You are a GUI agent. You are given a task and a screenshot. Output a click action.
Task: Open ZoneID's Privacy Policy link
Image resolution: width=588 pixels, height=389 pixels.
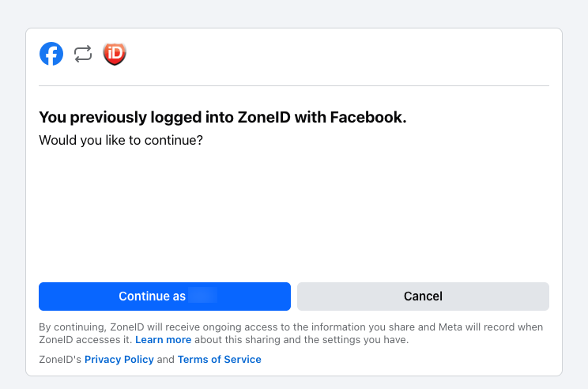(x=119, y=359)
